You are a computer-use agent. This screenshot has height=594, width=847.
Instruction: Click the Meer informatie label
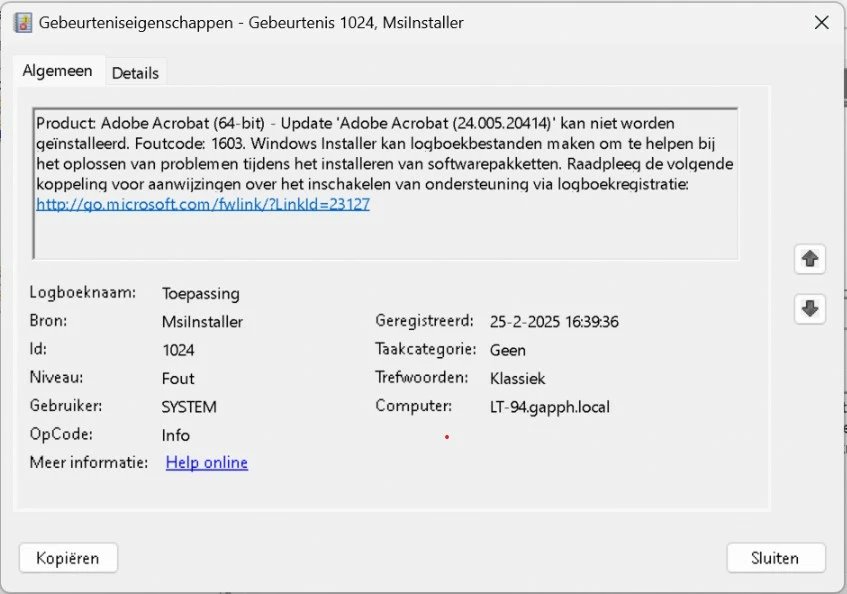click(89, 463)
